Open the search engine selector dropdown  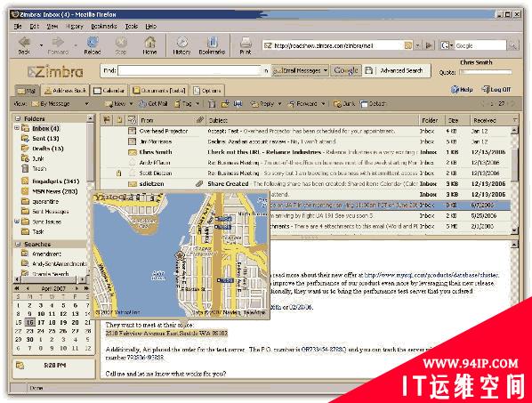[x=447, y=45]
